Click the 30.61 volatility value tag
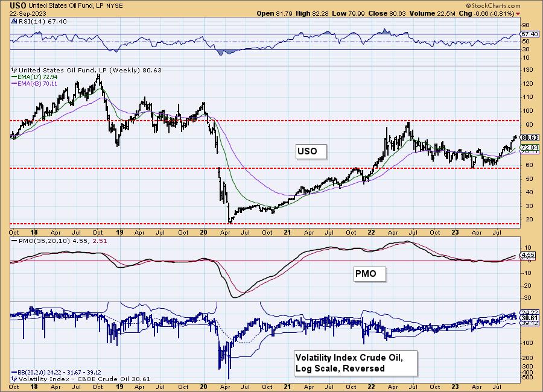This screenshot has width=543, height=392. tap(530, 318)
